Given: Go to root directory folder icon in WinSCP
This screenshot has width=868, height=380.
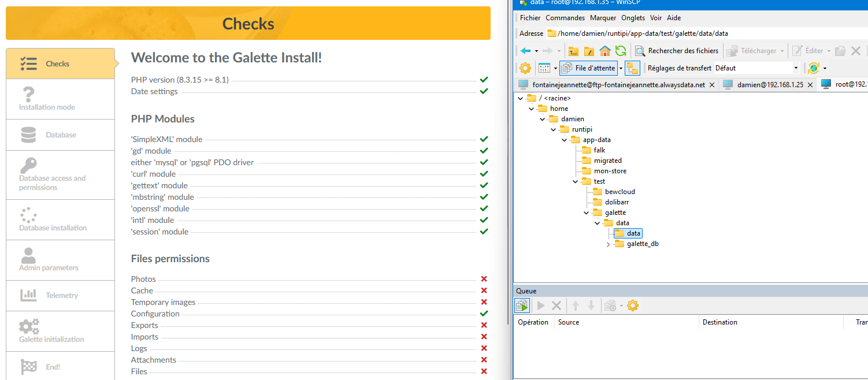Looking at the screenshot, I should (x=589, y=51).
